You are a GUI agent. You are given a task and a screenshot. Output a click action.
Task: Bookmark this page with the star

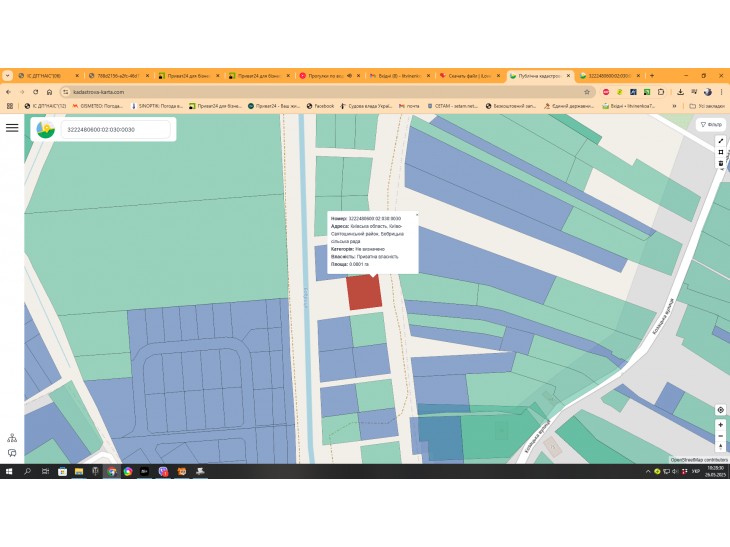[x=587, y=92]
